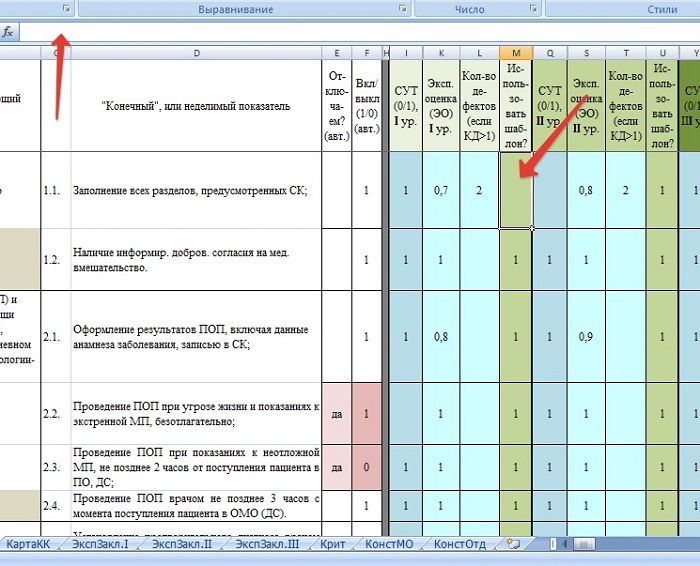Click Проведение ПОП при показаниях к неотложной cell
This screenshot has height=566, width=700.
pyautogui.click(x=196, y=467)
